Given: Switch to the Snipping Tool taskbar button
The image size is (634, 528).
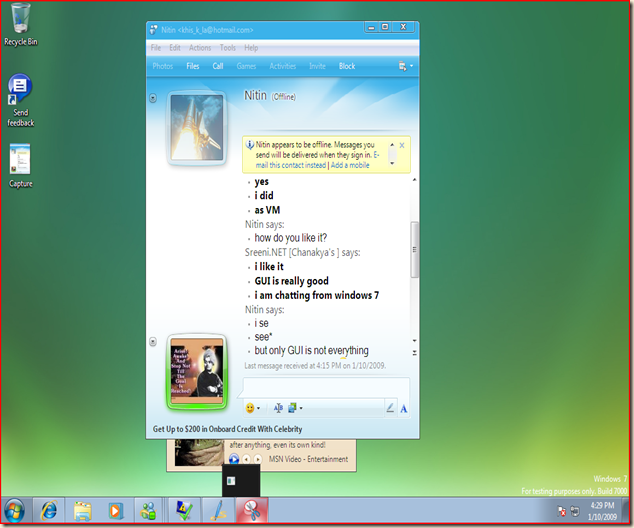Looking at the screenshot, I should click(x=251, y=511).
